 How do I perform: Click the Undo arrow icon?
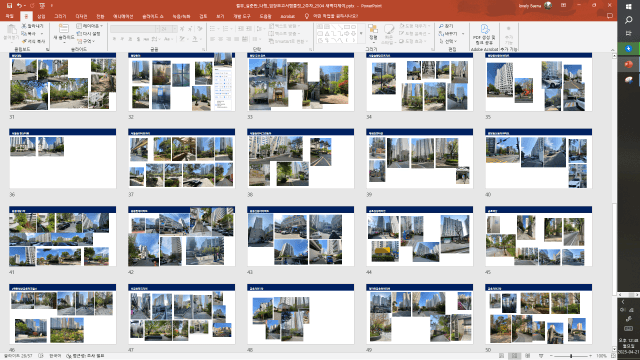[19, 6]
